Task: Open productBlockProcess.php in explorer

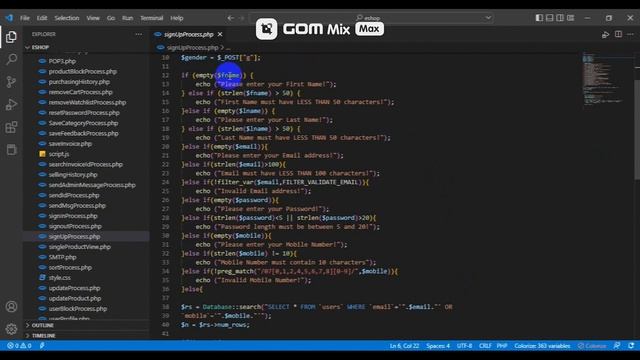Action: click(83, 71)
